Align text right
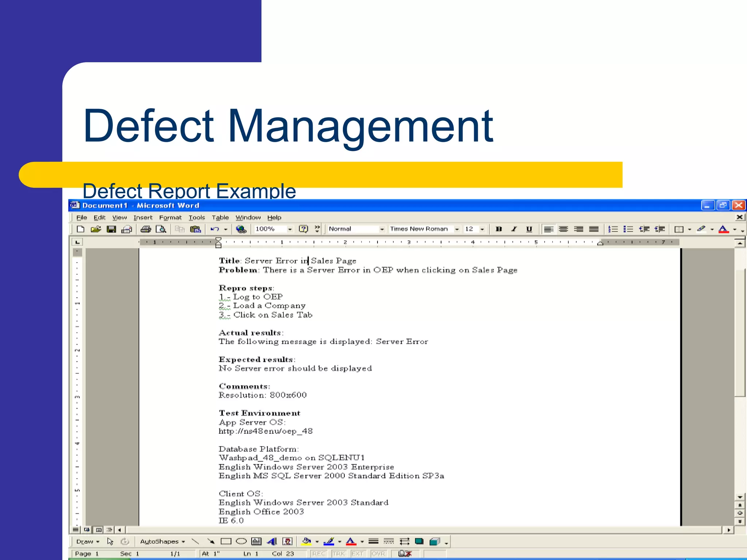 (x=578, y=229)
